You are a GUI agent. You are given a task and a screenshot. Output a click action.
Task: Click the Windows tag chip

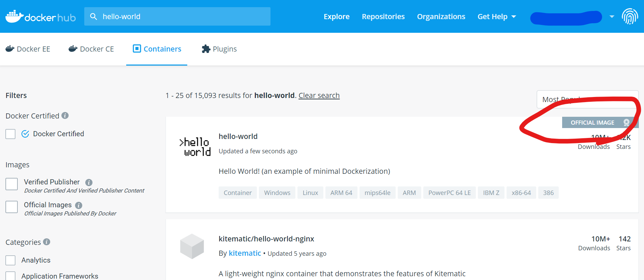pyautogui.click(x=277, y=193)
